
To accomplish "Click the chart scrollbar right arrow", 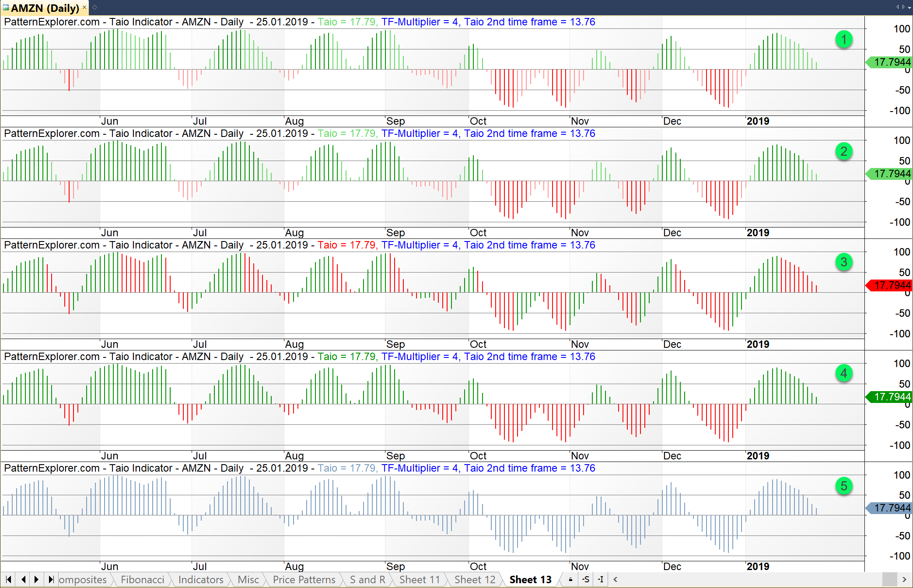I will [x=904, y=580].
